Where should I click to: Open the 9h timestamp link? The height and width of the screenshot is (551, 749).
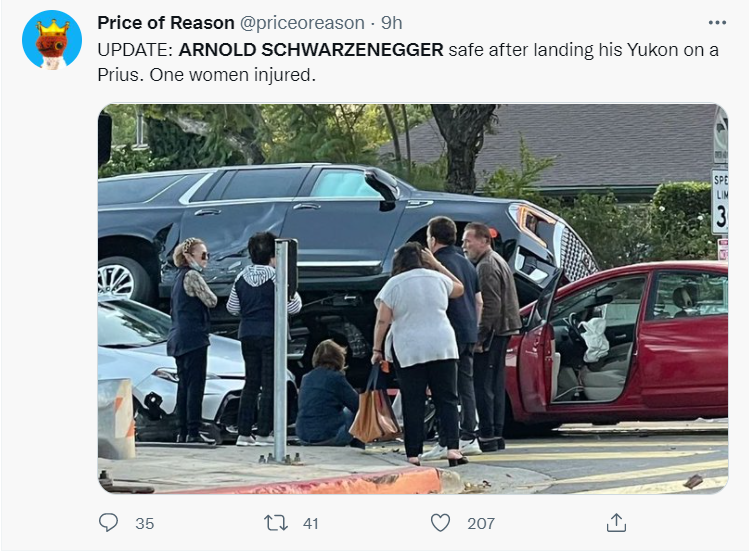pyautogui.click(x=393, y=23)
